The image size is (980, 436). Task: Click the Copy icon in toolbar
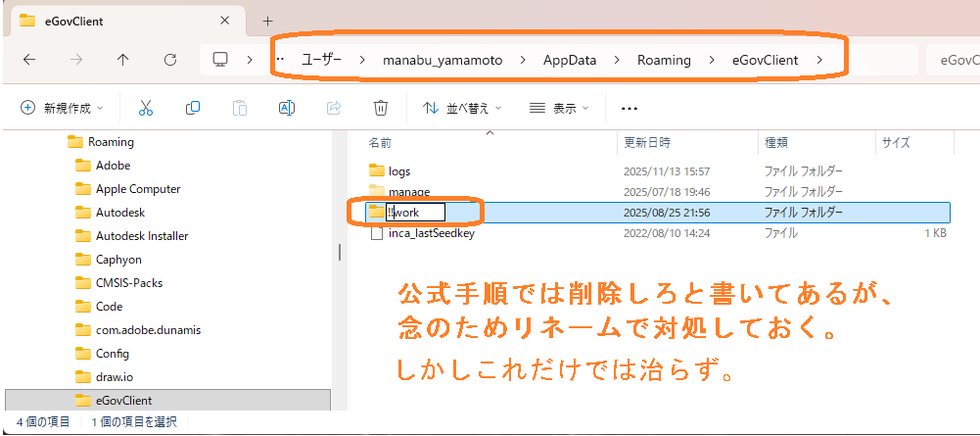193,109
